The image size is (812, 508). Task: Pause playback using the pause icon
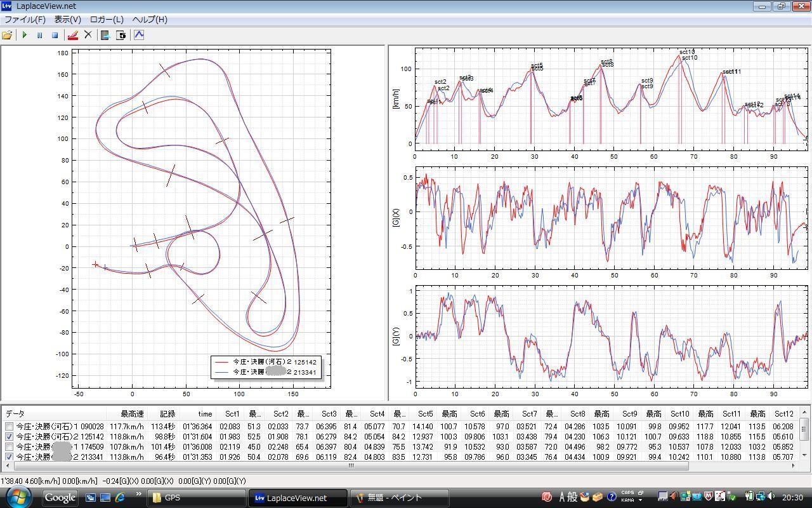39,36
